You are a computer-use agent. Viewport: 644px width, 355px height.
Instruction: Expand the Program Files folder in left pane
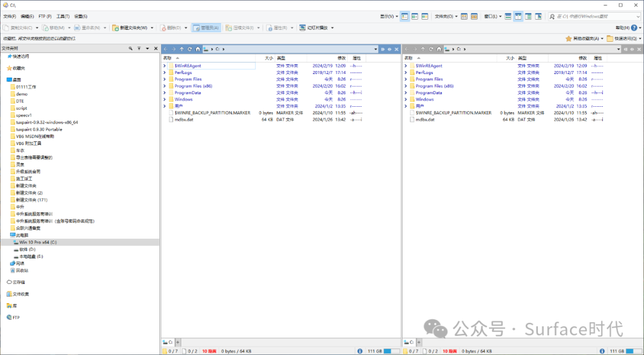tap(165, 79)
